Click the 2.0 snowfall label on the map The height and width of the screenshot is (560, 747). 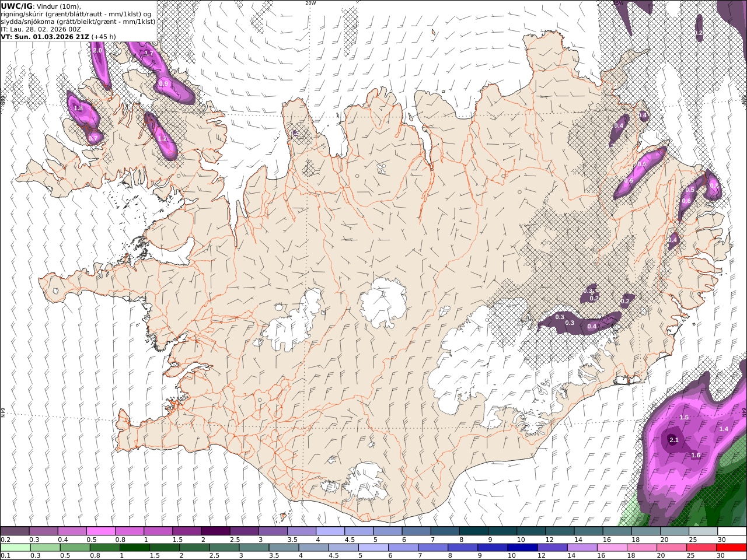[97, 51]
